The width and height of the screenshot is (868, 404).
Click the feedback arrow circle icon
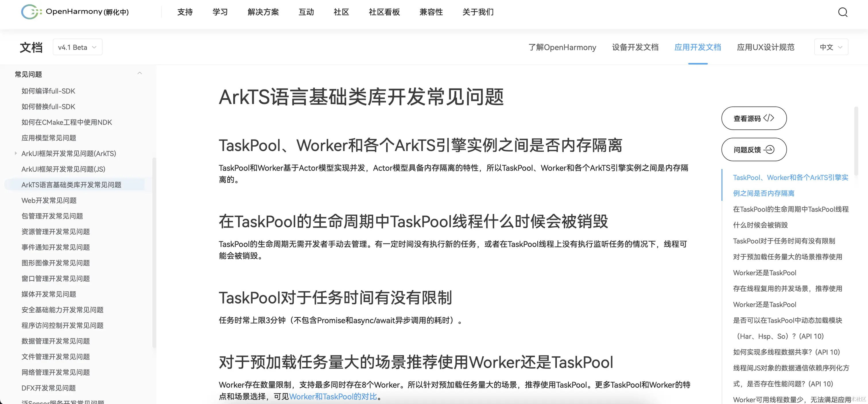click(x=769, y=149)
